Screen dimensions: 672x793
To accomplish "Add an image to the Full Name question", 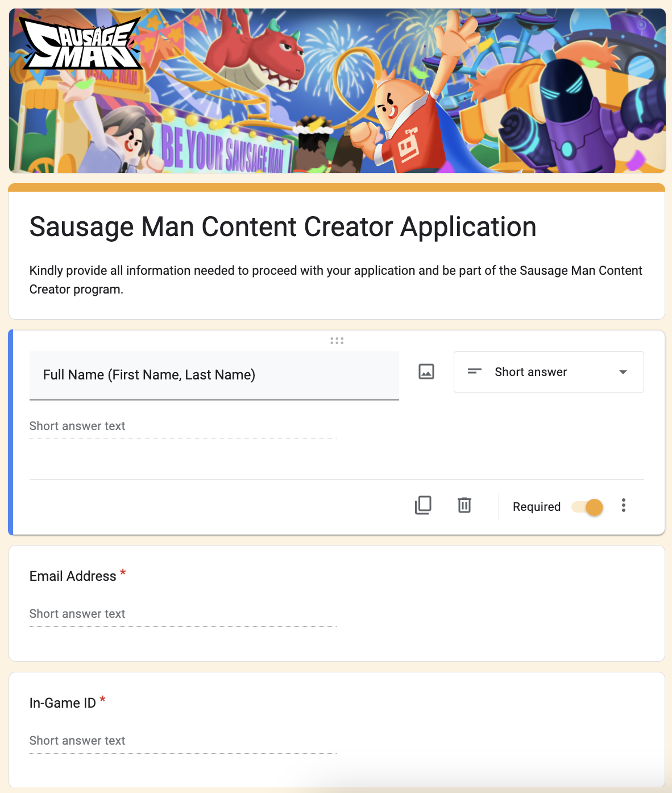I will pyautogui.click(x=426, y=371).
